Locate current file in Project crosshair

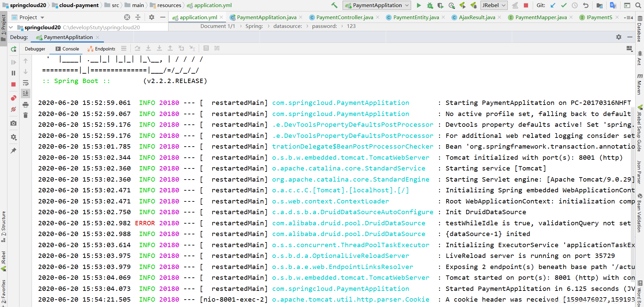127,17
